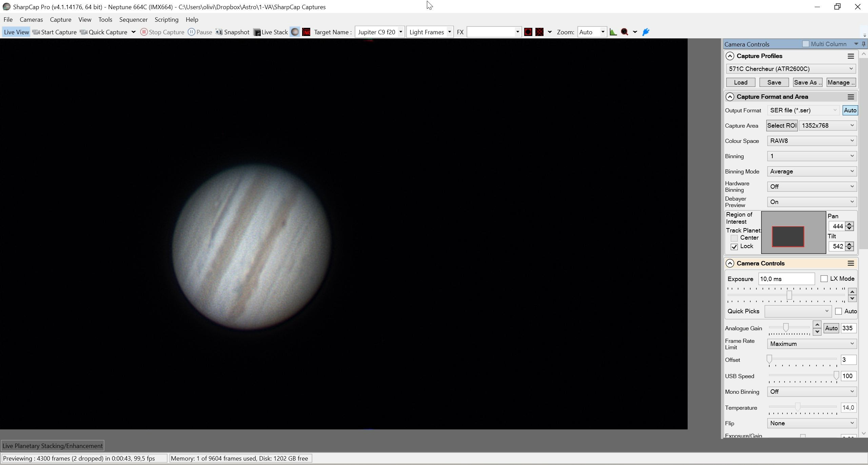The image size is (868, 465).
Task: Uncheck the Track Planet Lock checkbox
Action: coord(734,247)
